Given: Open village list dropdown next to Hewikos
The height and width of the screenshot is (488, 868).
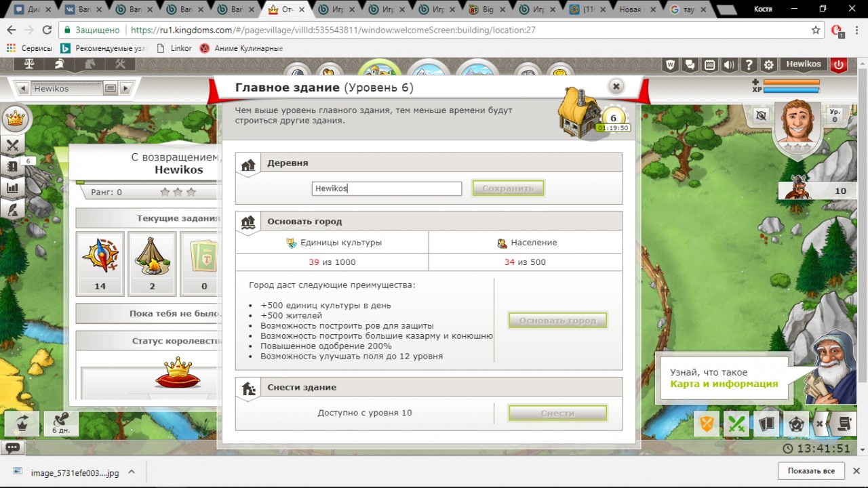Looking at the screenshot, I should (111, 88).
